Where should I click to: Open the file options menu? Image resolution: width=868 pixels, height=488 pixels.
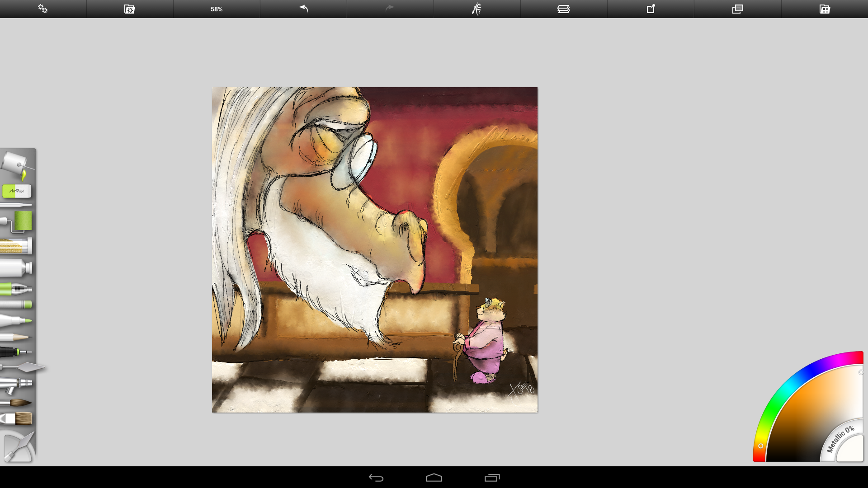point(130,9)
